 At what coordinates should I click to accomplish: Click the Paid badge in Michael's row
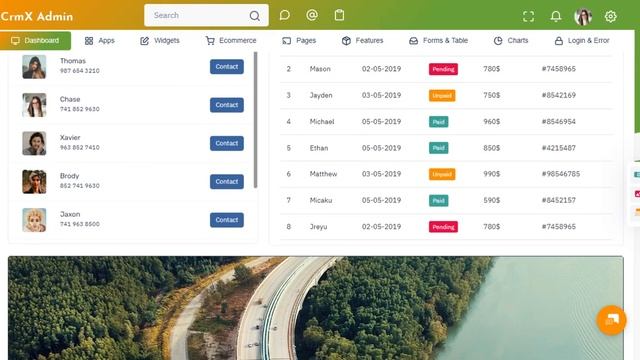pos(439,122)
